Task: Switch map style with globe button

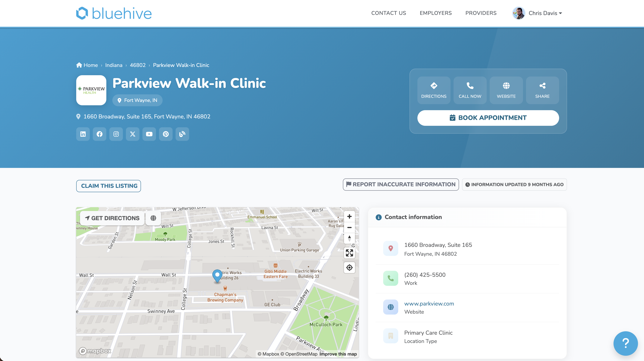Action: (x=153, y=218)
